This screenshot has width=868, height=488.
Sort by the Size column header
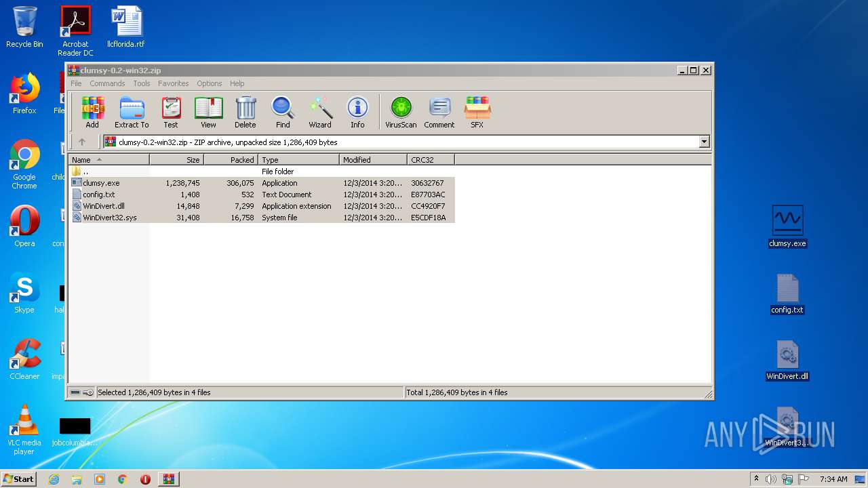tap(177, 160)
